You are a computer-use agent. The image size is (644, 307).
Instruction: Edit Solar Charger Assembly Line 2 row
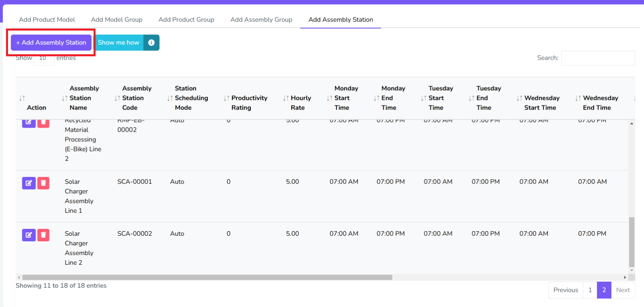point(29,235)
